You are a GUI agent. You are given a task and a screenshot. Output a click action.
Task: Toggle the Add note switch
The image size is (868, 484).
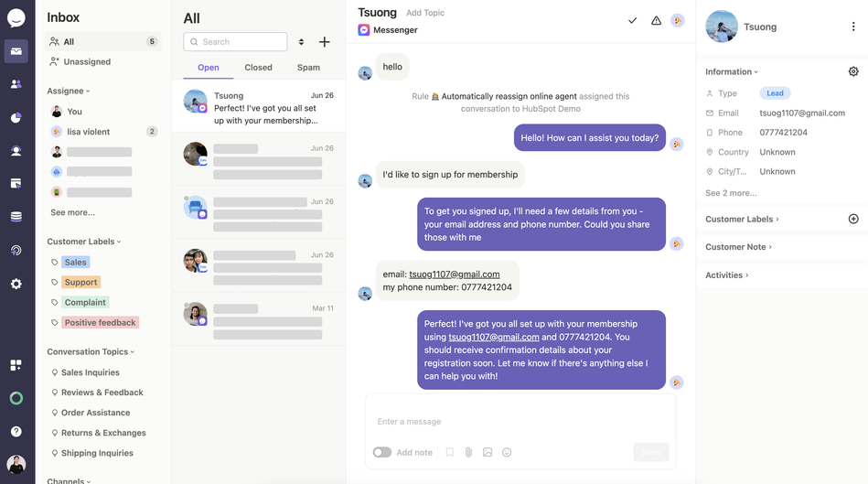click(382, 452)
